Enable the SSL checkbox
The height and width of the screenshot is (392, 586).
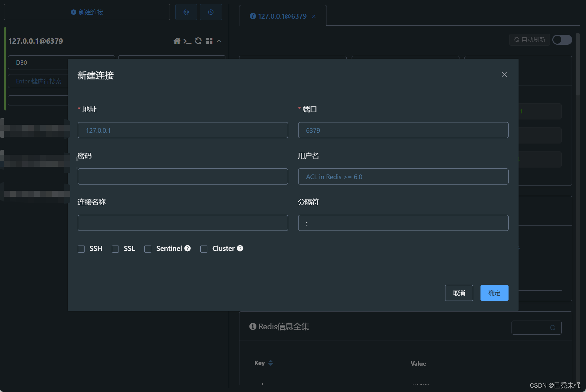[115, 249]
